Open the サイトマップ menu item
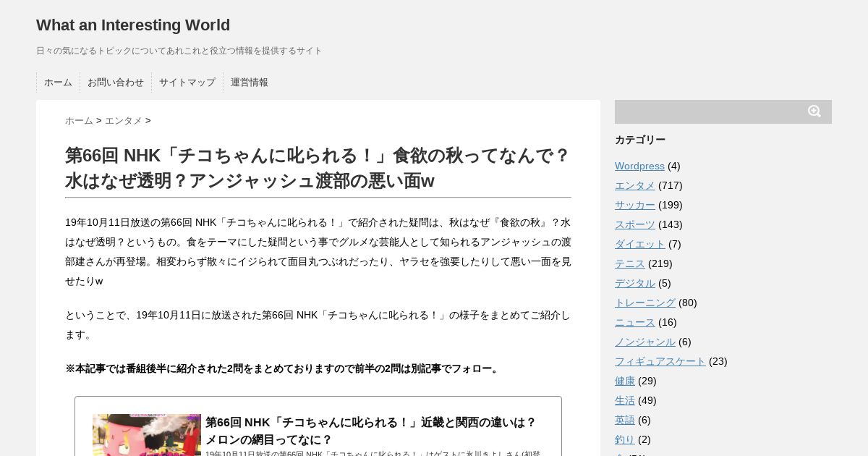This screenshot has height=456, width=868. (187, 83)
